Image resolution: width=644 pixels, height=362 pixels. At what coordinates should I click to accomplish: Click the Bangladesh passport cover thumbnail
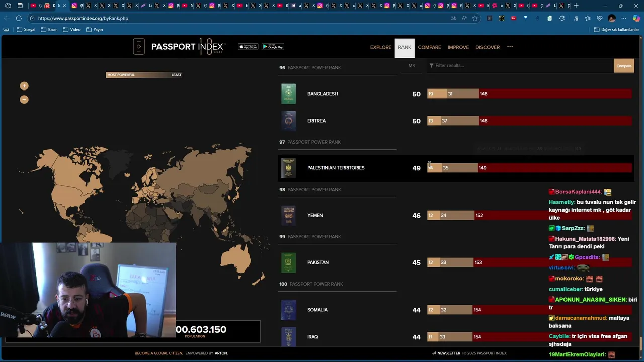click(x=288, y=94)
